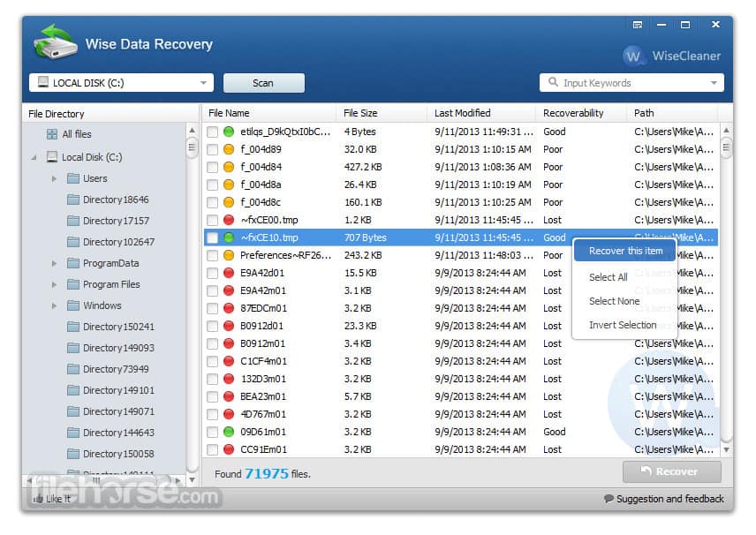This screenshot has height=535, width=756.
Task: Click the orange status dot of f_004d8c
Action: point(229,202)
